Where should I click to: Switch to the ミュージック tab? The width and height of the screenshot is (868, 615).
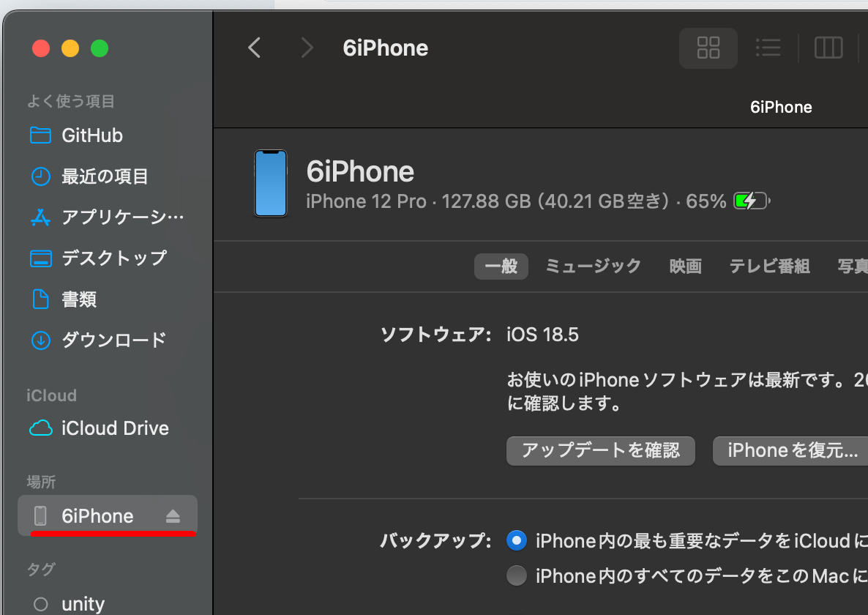[593, 266]
